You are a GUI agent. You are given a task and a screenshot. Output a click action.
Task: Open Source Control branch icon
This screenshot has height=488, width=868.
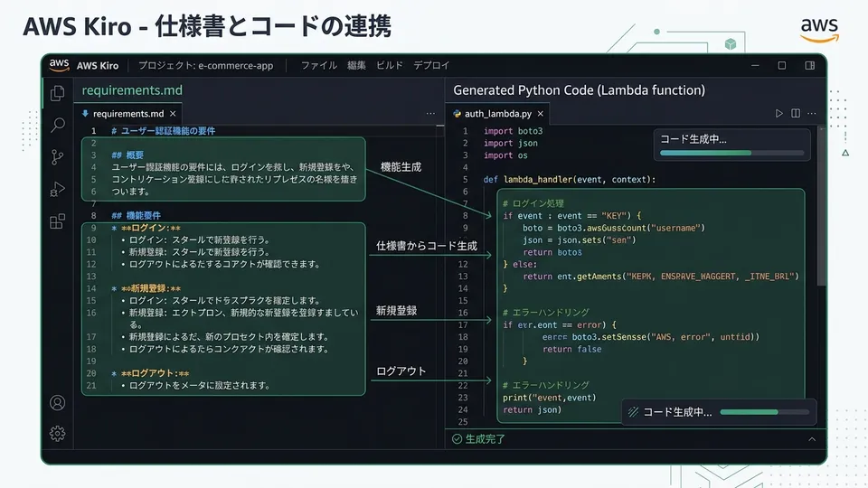tap(57, 157)
